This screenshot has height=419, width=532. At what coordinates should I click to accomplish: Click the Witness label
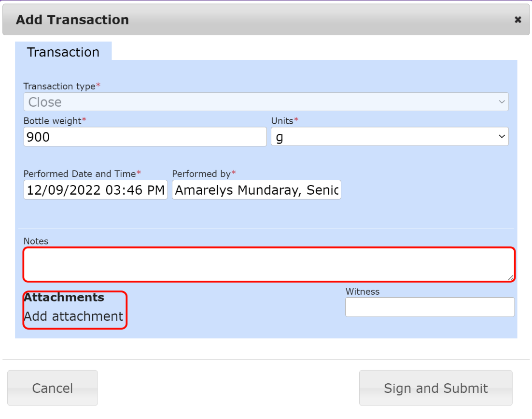click(x=363, y=291)
